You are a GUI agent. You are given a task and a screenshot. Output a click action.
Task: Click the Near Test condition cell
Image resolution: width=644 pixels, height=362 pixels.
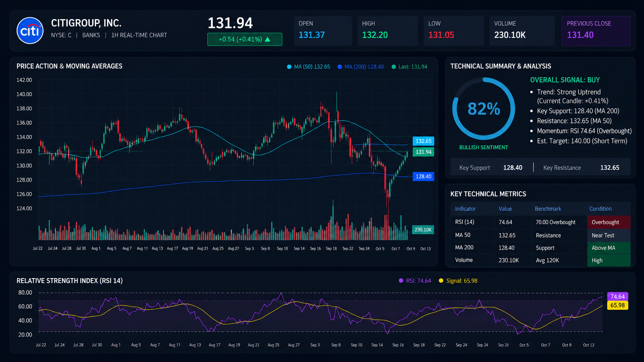click(609, 235)
